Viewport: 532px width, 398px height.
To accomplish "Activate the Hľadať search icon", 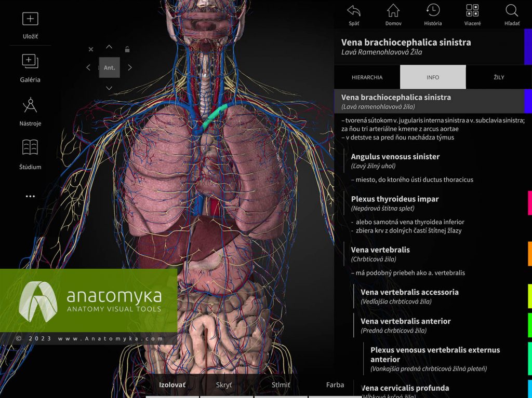I will 511,11.
